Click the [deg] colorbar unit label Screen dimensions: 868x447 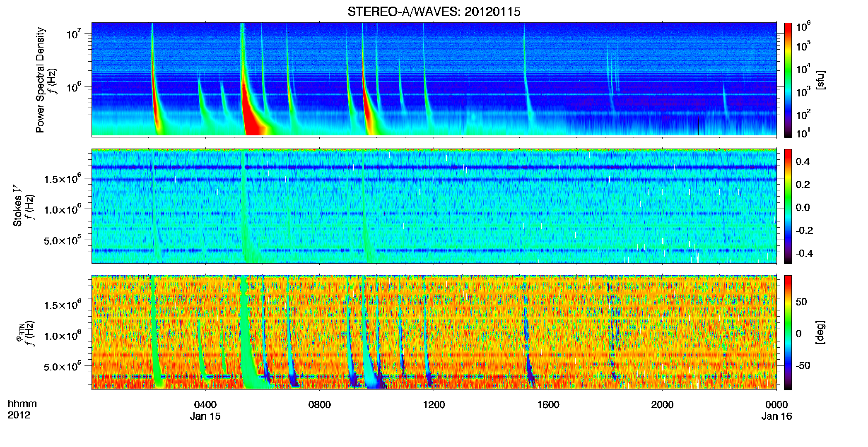(820, 332)
